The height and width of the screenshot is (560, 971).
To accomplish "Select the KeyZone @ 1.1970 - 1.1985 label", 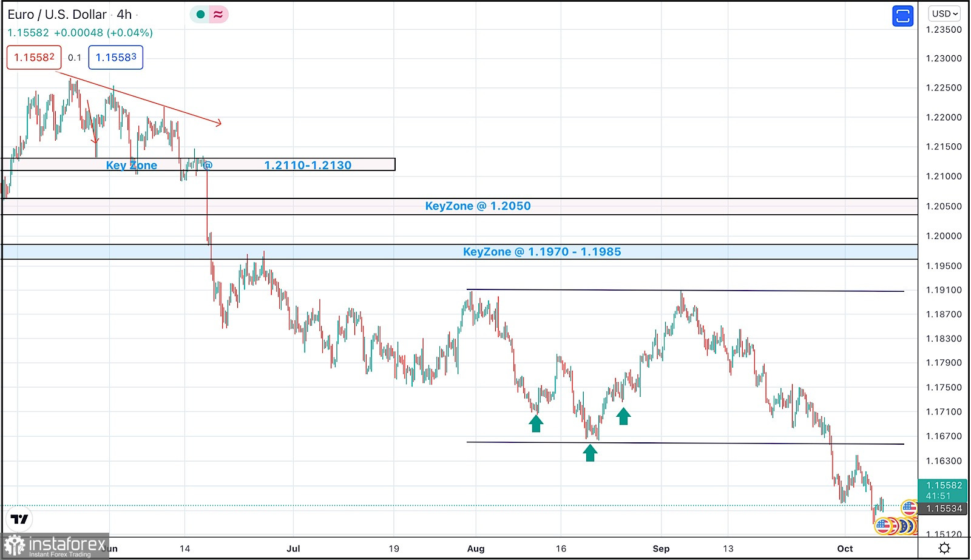I will (x=542, y=252).
